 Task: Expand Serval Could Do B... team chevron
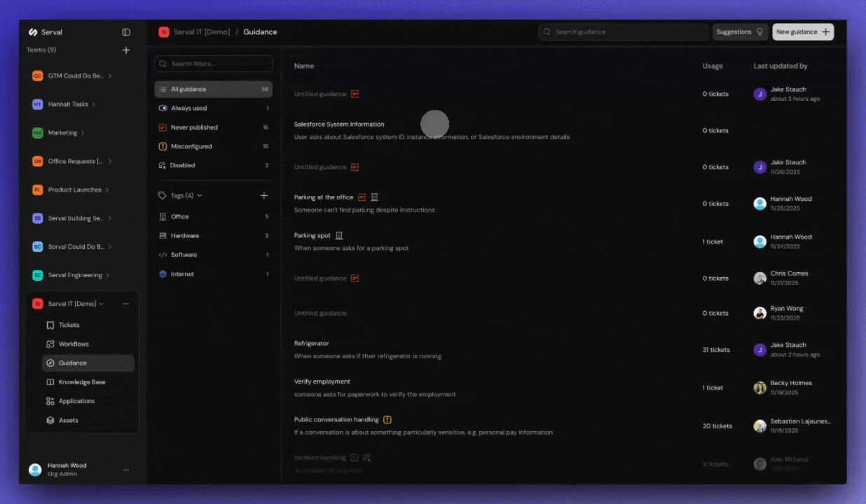click(109, 246)
